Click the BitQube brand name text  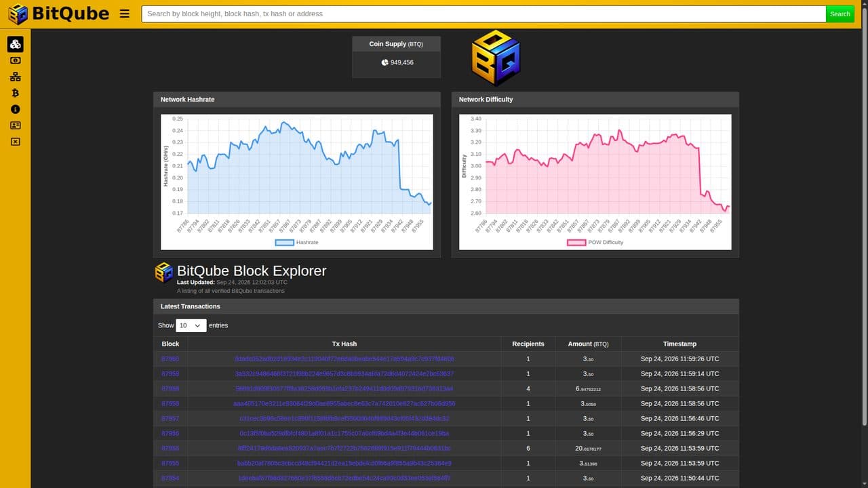pyautogui.click(x=71, y=14)
